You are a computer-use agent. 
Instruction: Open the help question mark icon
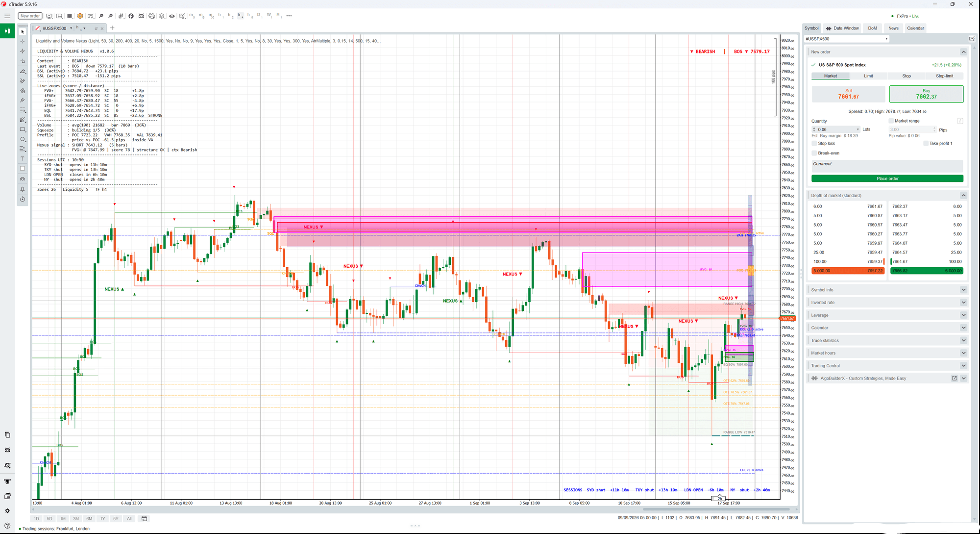7,526
